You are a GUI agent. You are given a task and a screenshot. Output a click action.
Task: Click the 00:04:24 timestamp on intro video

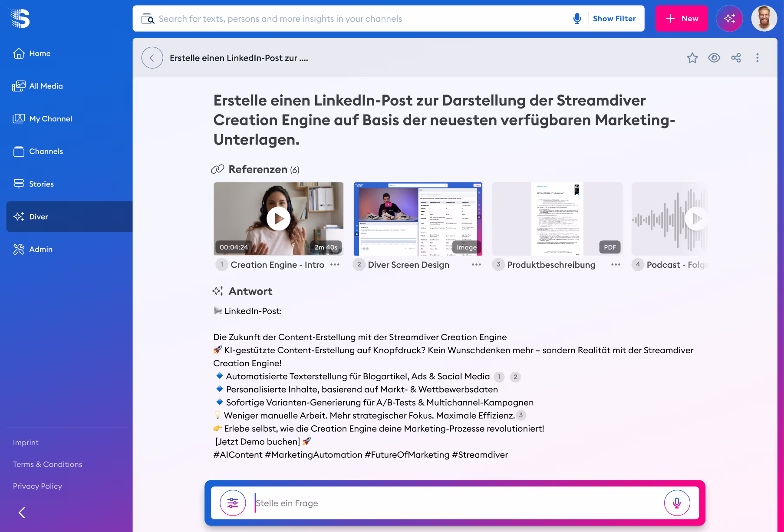coord(234,247)
